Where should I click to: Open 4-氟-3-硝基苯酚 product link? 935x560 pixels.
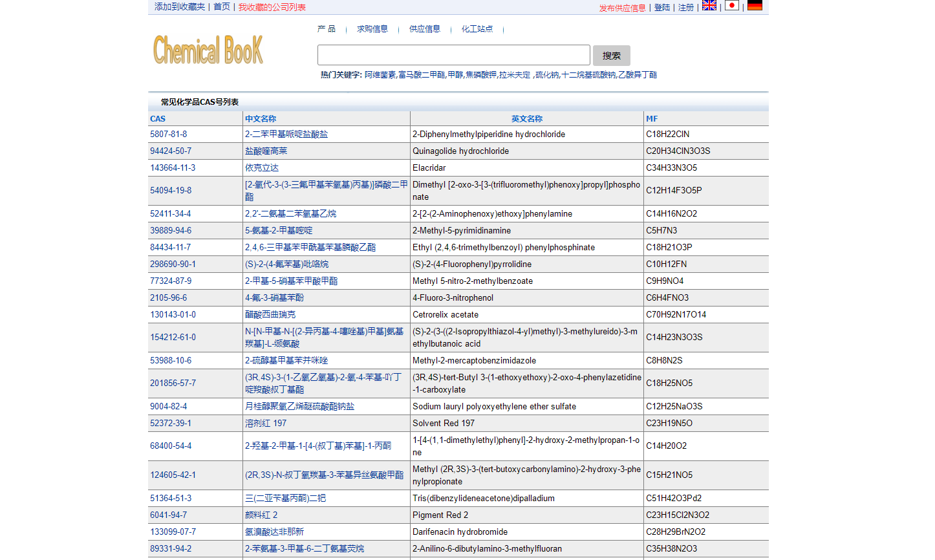click(274, 298)
